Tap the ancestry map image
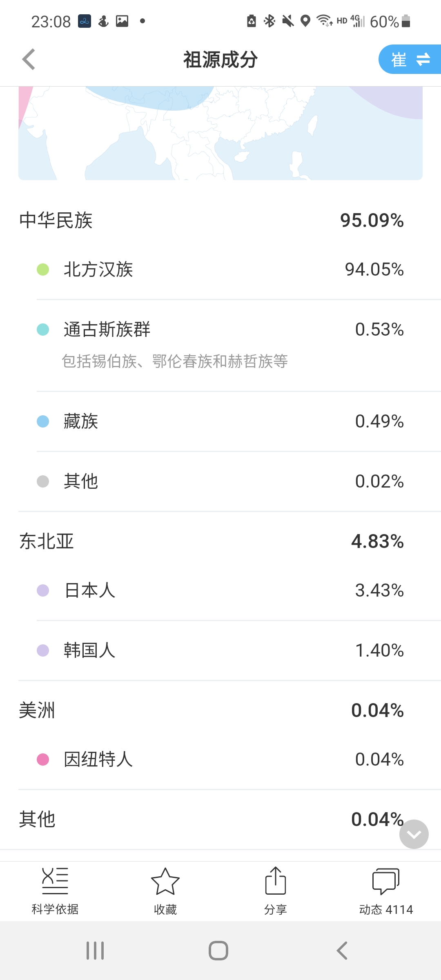Viewport: 441px width, 980px height. point(220,133)
